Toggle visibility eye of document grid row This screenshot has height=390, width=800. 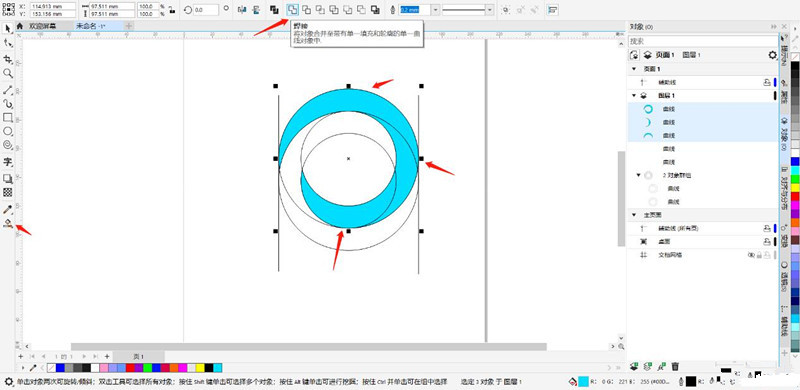(751, 255)
